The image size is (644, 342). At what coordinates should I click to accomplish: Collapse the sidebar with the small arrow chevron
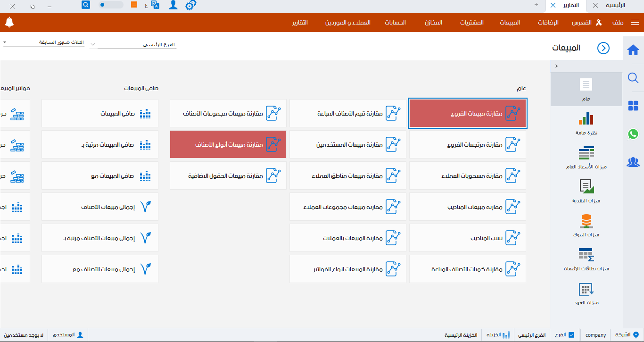click(x=556, y=66)
